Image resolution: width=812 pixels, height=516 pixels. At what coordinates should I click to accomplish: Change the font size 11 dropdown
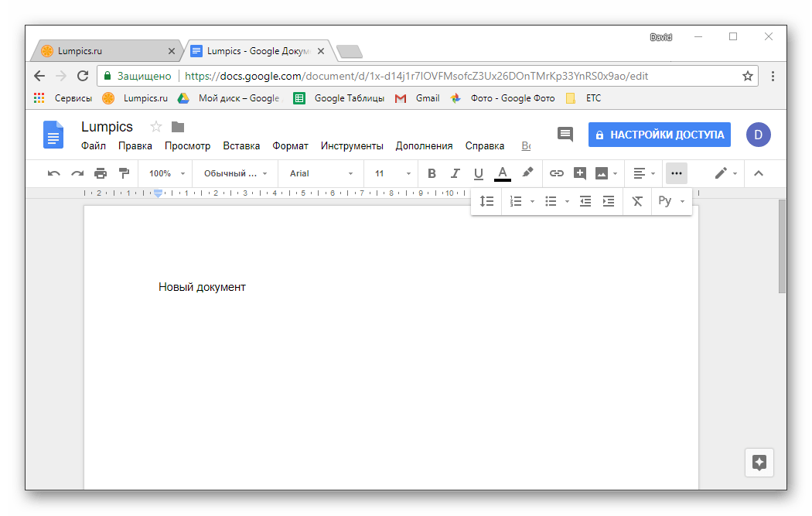[x=393, y=173]
